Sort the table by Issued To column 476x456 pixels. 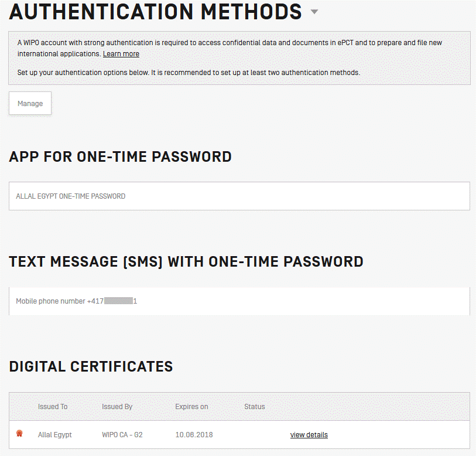(53, 406)
